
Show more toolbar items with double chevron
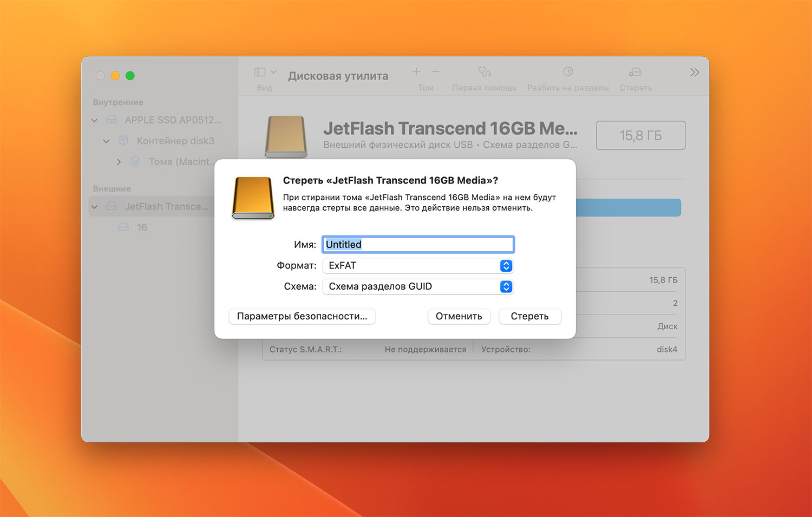pyautogui.click(x=695, y=73)
